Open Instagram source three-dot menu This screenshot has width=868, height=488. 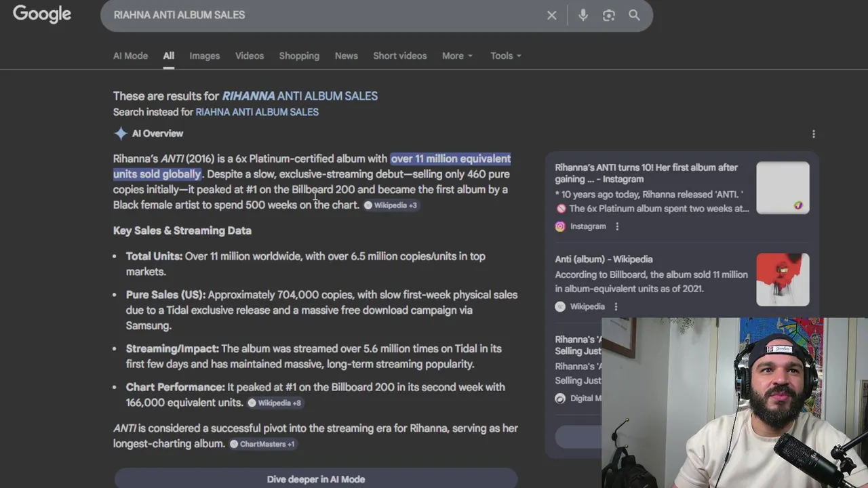pos(617,226)
